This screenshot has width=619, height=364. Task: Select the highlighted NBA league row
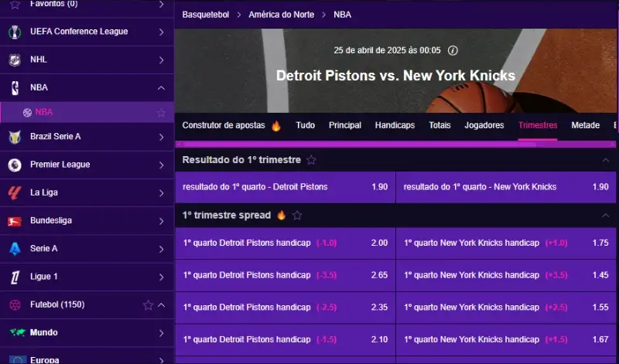(x=87, y=112)
